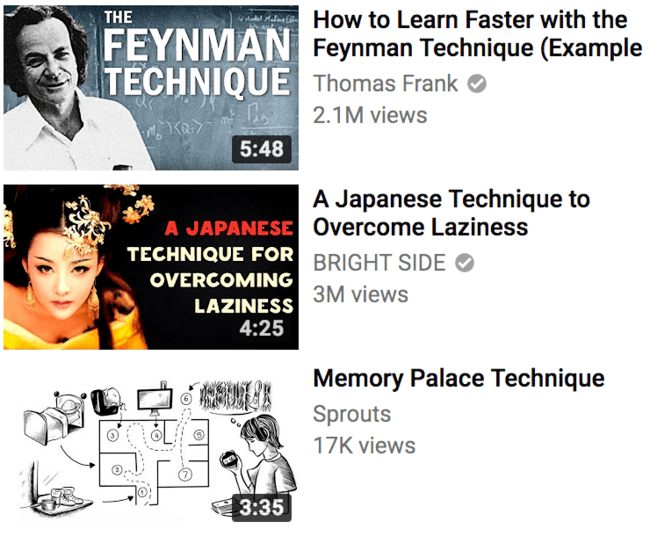Image resolution: width=650 pixels, height=536 pixels.
Task: Visit the BRIGHT SIDE channel
Action: 379,262
